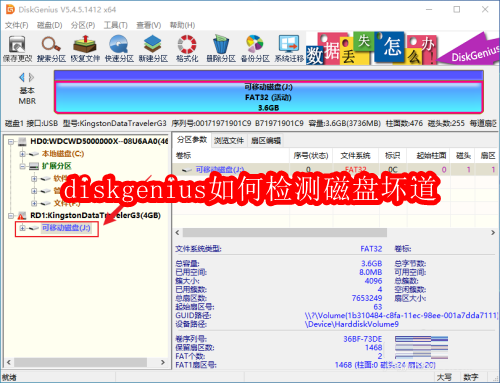Click the partition table horizontal scrollbar thumb
The width and height of the screenshot is (500, 383).
click(285, 233)
